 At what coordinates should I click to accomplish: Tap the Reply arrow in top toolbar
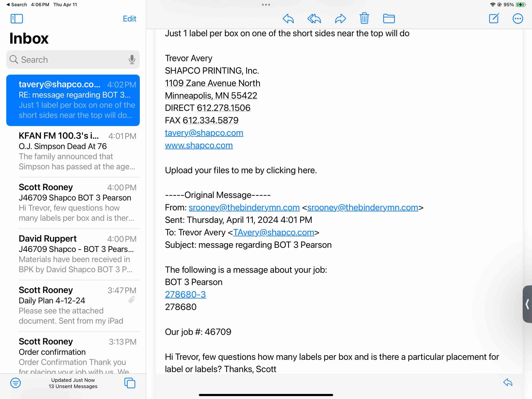(x=288, y=19)
